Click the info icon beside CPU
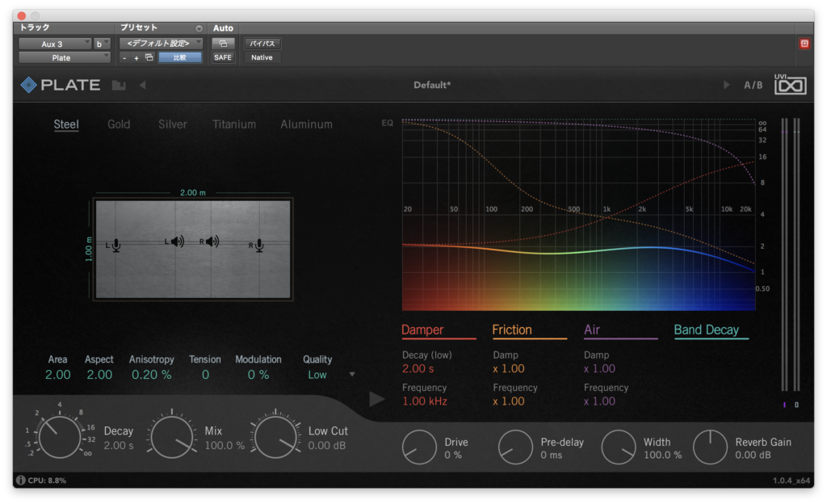This screenshot has height=504, width=827. coord(20,481)
